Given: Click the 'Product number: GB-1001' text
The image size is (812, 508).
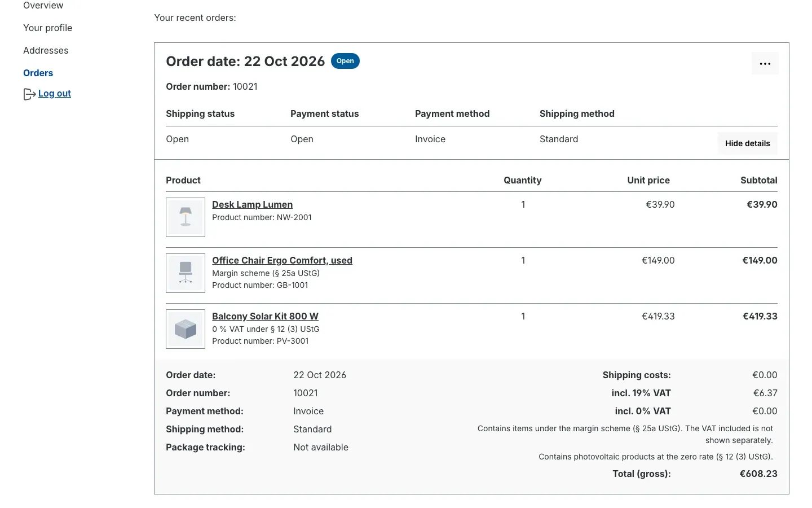Looking at the screenshot, I should click(260, 286).
